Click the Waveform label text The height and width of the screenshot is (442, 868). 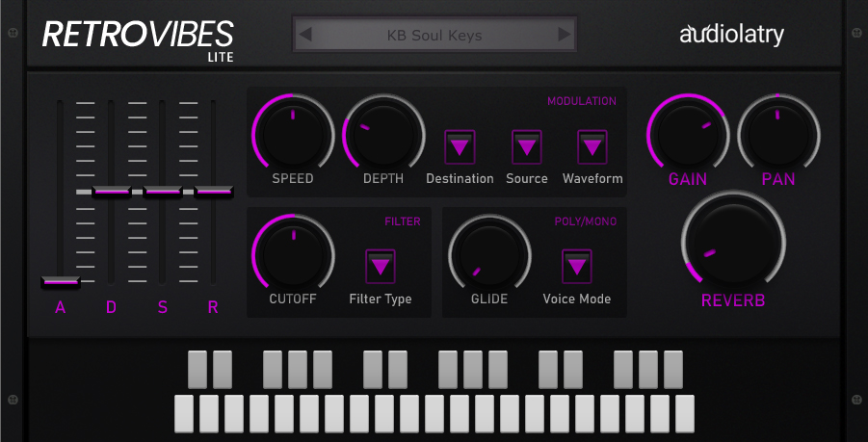(592, 179)
